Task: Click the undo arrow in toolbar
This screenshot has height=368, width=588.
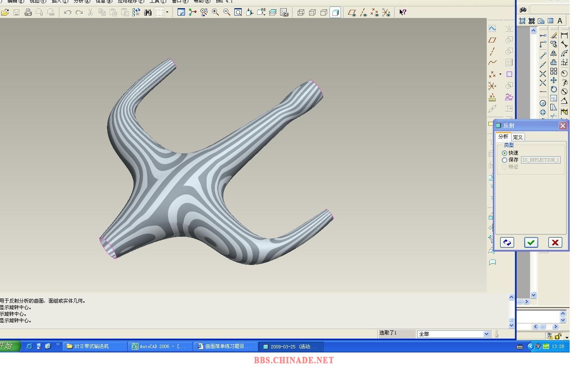Action: click(x=67, y=12)
